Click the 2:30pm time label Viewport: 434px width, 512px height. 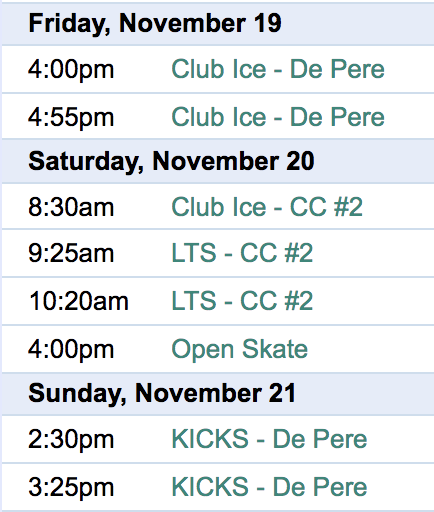point(71,440)
